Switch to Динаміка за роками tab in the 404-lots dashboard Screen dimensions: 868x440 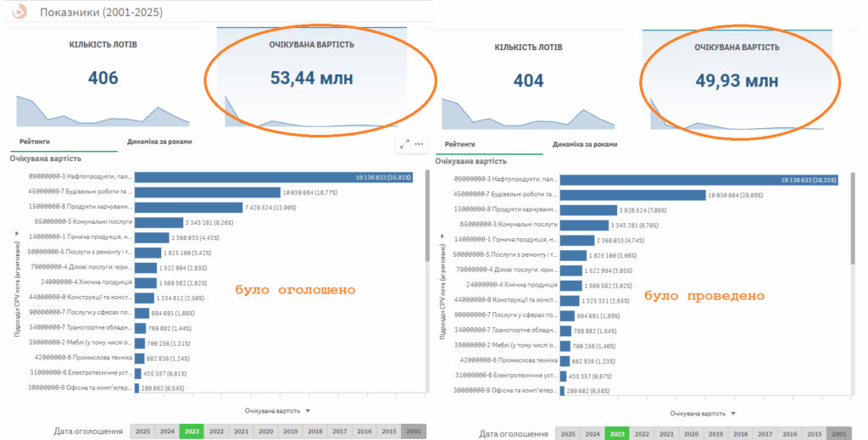coord(585,144)
